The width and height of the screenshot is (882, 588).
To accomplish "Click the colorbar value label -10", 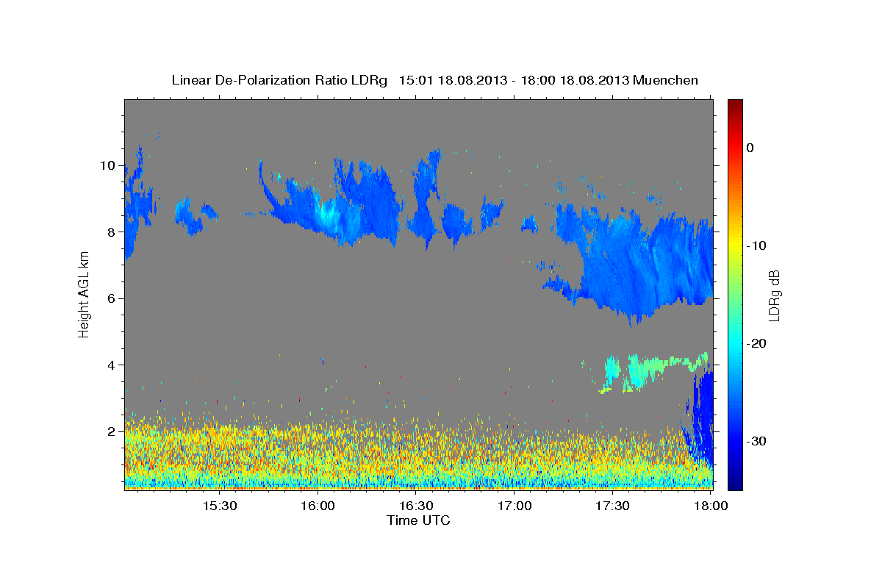I will [756, 245].
